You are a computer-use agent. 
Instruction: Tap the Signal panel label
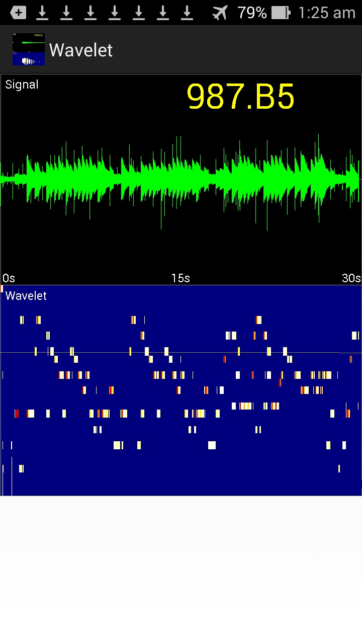22,85
